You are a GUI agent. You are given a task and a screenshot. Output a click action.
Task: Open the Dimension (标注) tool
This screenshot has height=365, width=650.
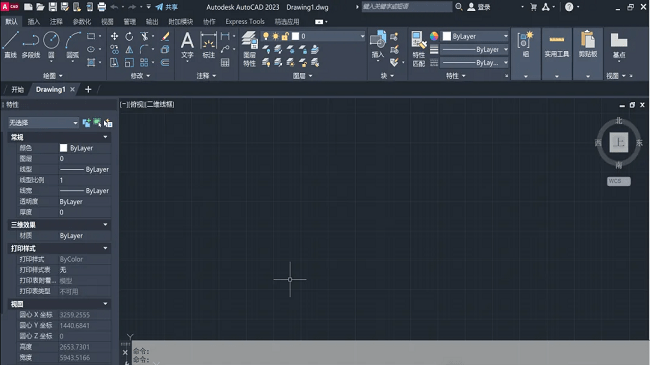[209, 45]
